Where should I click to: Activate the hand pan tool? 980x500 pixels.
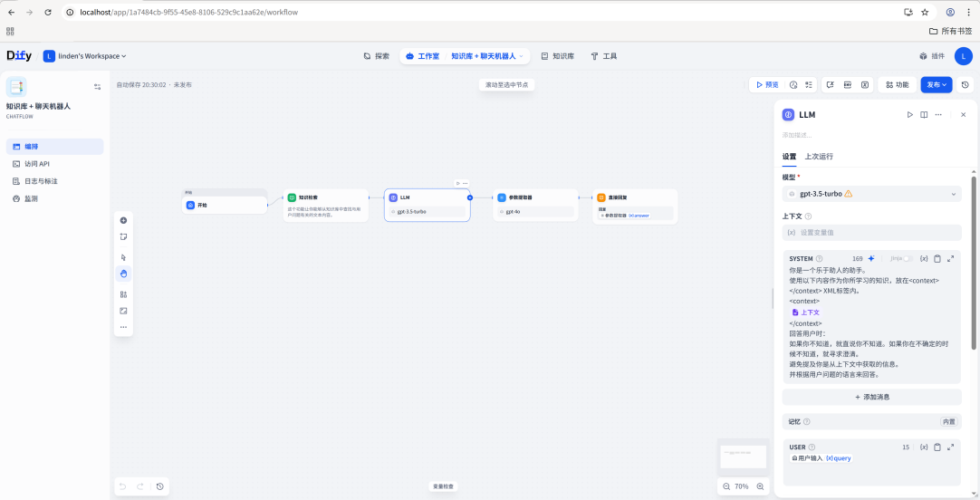pyautogui.click(x=123, y=274)
